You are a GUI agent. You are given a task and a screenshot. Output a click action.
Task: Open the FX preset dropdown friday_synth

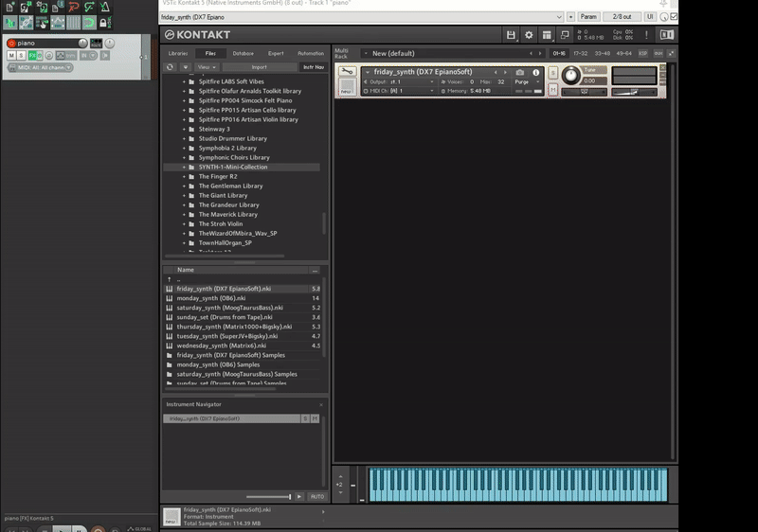(361, 17)
